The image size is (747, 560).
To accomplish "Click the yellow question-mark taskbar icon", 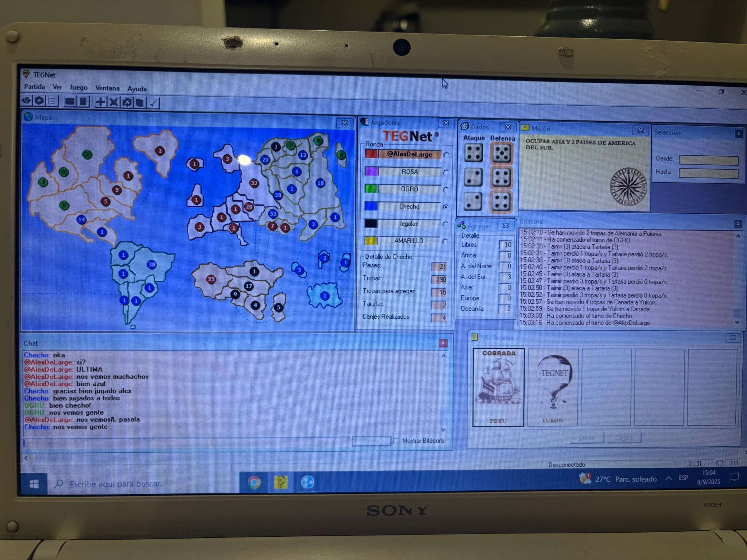I will tap(280, 482).
